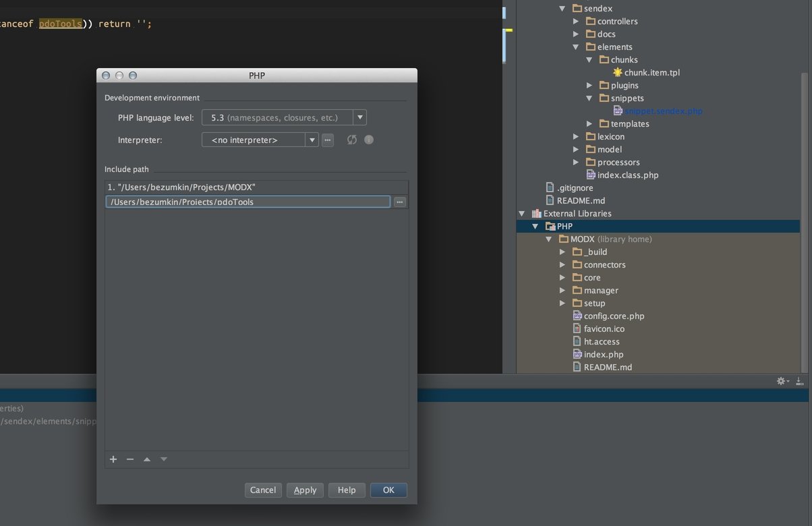Click the snippet.sendex.php file icon
The height and width of the screenshot is (526, 812).
618,111
